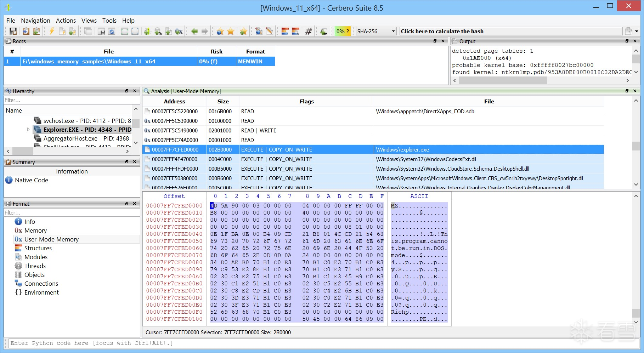Image resolution: width=644 pixels, height=353 pixels.
Task: Click the hash symbol toolbar icon
Action: click(309, 32)
